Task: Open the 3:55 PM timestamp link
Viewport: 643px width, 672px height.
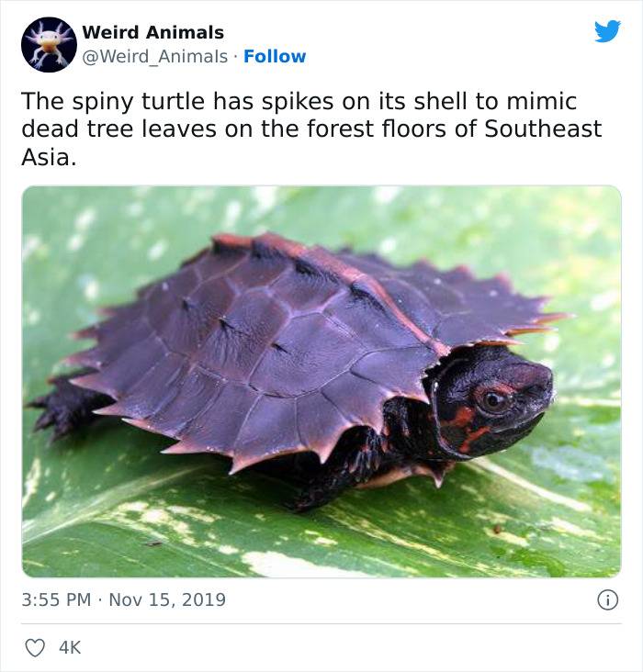Action: pos(56,599)
